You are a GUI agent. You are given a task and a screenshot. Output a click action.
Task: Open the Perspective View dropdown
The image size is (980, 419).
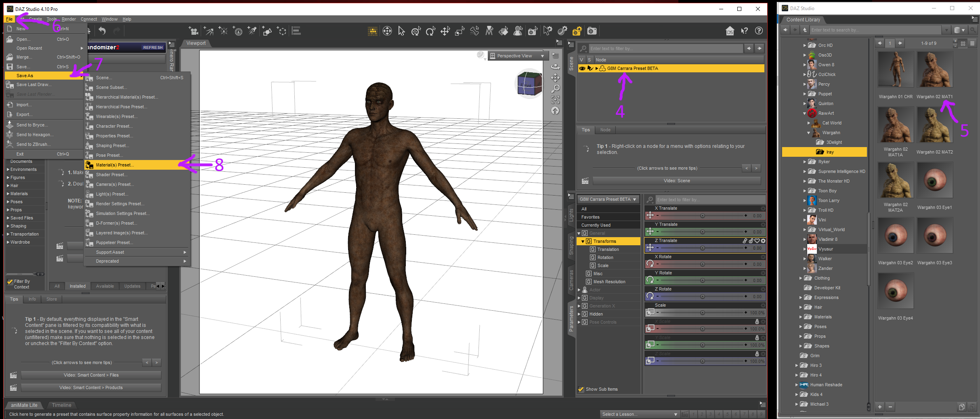pyautogui.click(x=517, y=56)
